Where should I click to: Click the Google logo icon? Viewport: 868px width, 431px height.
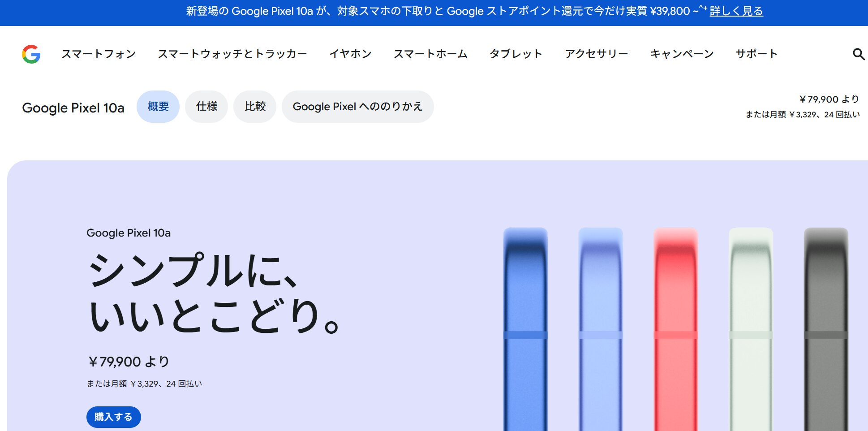pos(31,54)
